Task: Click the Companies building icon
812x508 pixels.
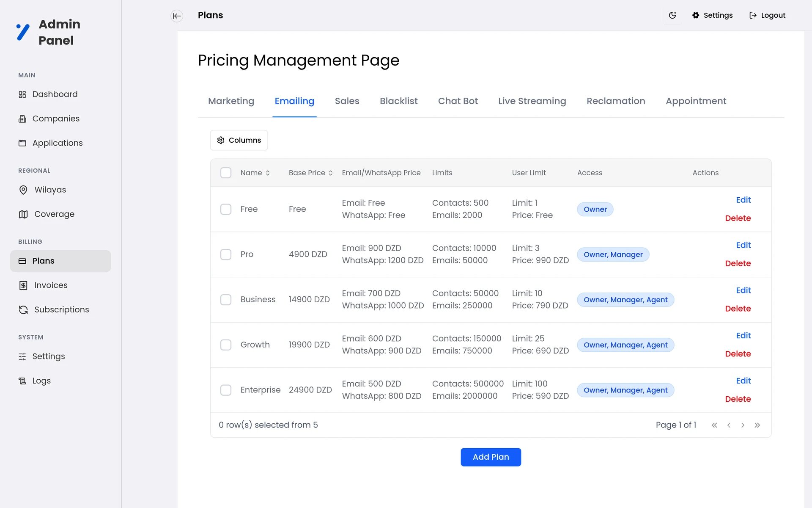Action: (x=22, y=119)
